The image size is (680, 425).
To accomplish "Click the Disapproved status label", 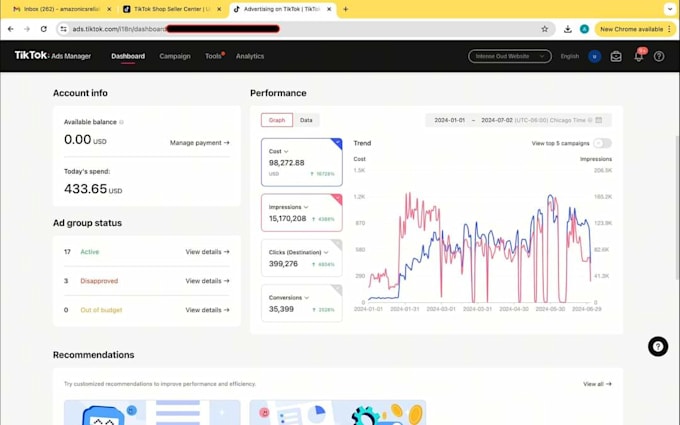I will coord(99,281).
